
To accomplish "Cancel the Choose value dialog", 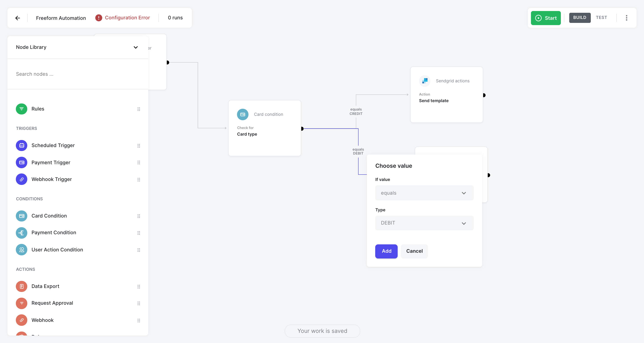I will coord(414,251).
